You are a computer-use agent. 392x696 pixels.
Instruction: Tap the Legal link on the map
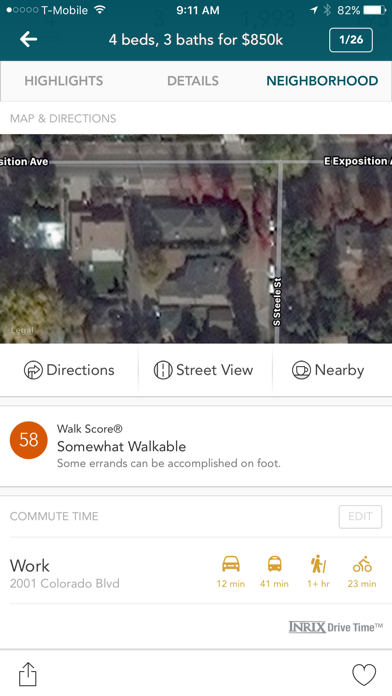(x=22, y=330)
